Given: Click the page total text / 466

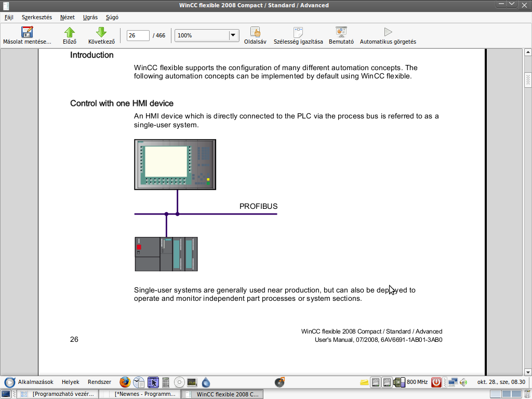Looking at the screenshot, I should 159,35.
